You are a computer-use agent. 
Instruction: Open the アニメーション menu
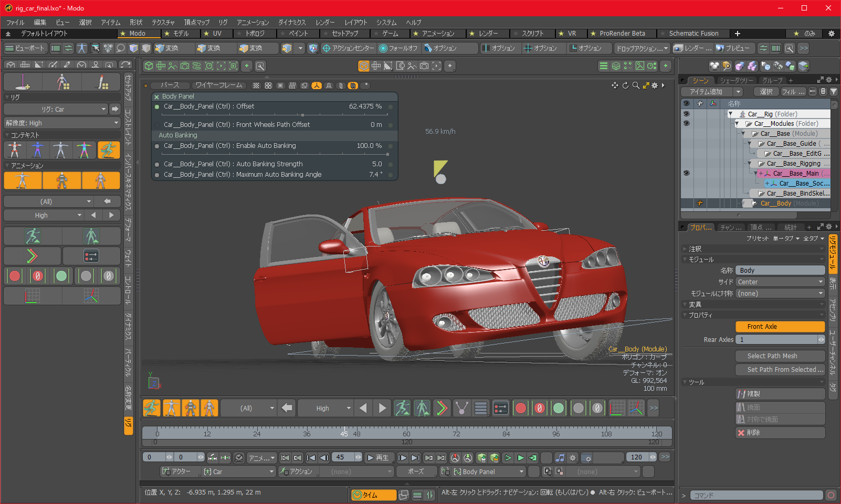[253, 23]
